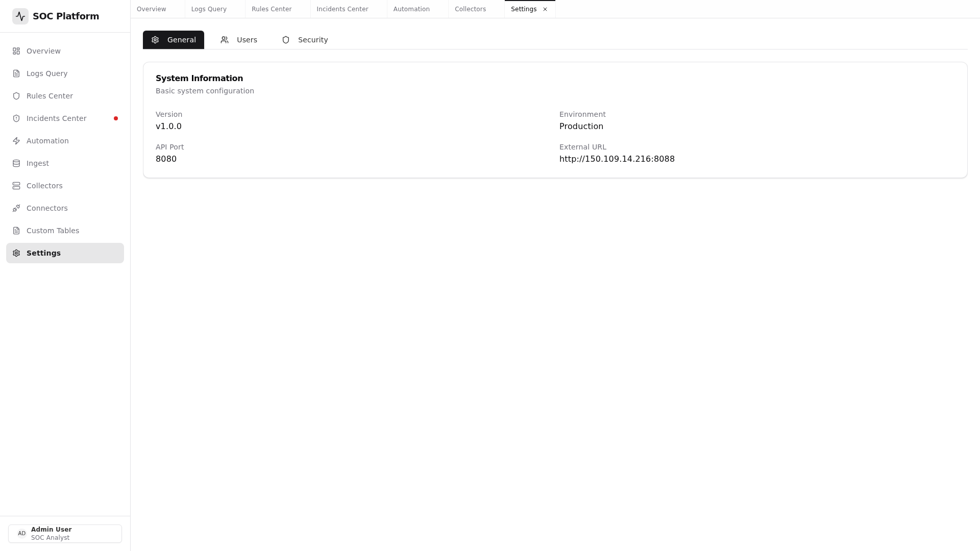
Task: Click the Collectors server icon in sidebar
Action: 16,186
